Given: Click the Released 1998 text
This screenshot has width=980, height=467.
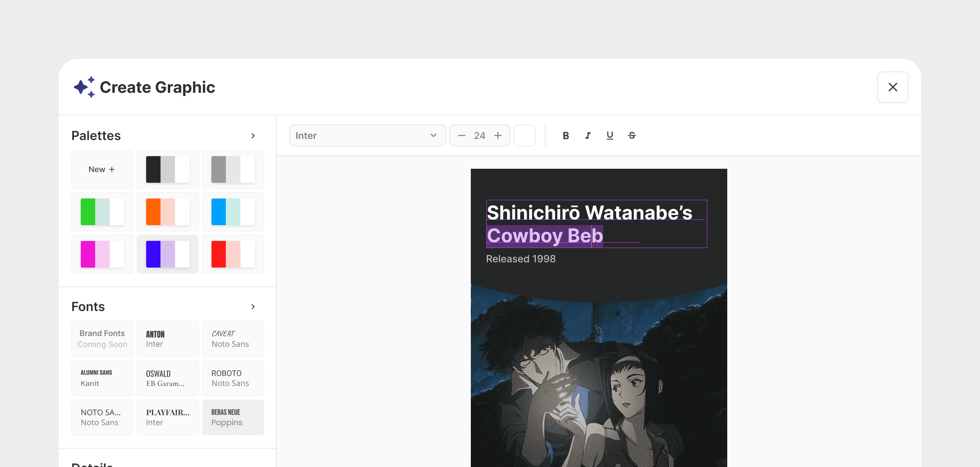Looking at the screenshot, I should (x=521, y=259).
